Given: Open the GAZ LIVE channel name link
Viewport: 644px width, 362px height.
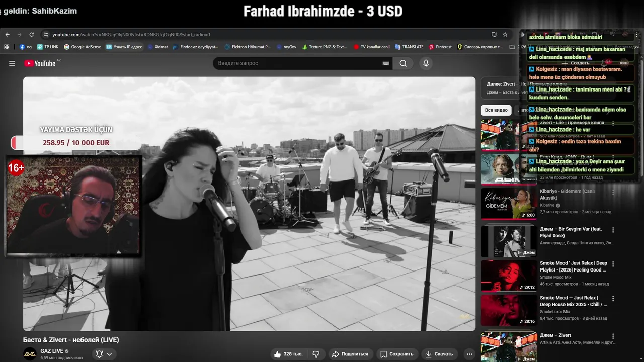Looking at the screenshot, I should [52, 351].
